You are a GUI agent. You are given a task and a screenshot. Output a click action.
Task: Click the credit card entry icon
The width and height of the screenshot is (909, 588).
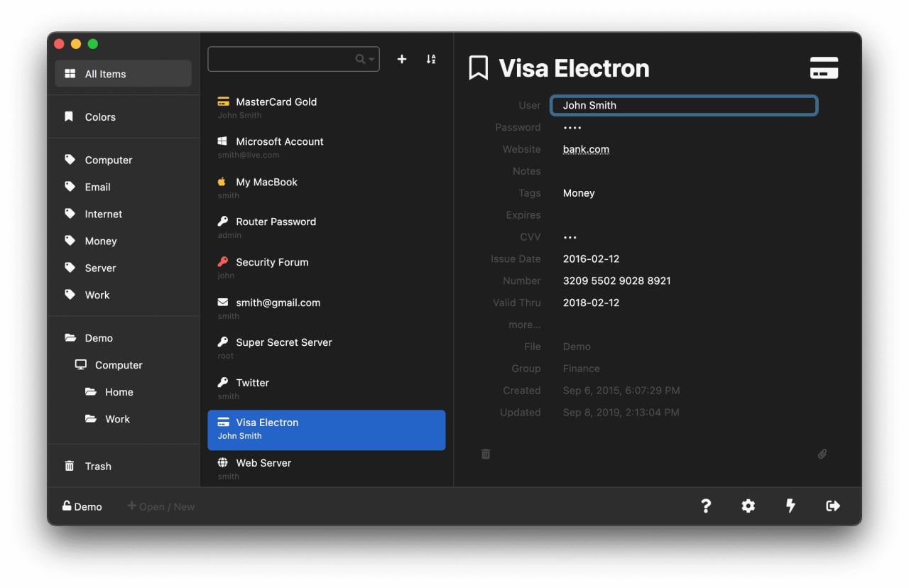824,68
